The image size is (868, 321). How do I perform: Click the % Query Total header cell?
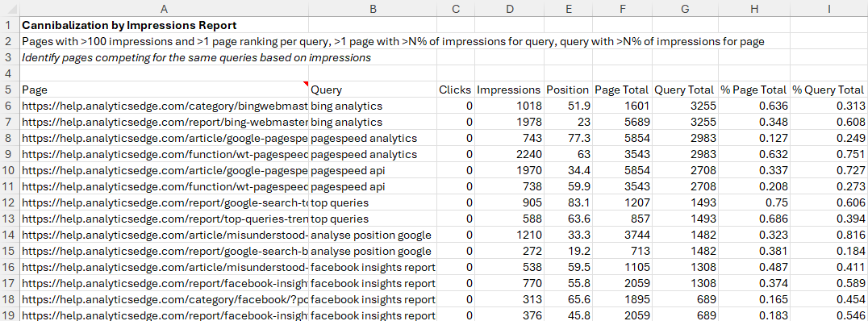click(x=828, y=90)
